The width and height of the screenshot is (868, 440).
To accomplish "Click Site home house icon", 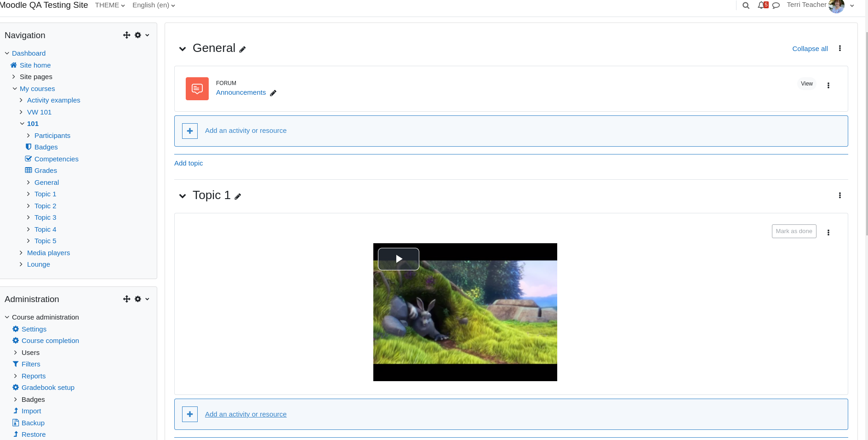I will click(x=14, y=65).
